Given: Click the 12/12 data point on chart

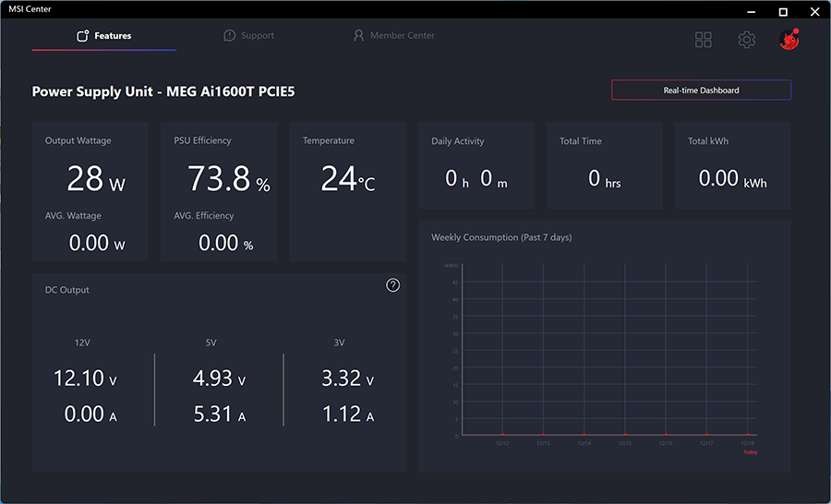Looking at the screenshot, I should [x=502, y=435].
